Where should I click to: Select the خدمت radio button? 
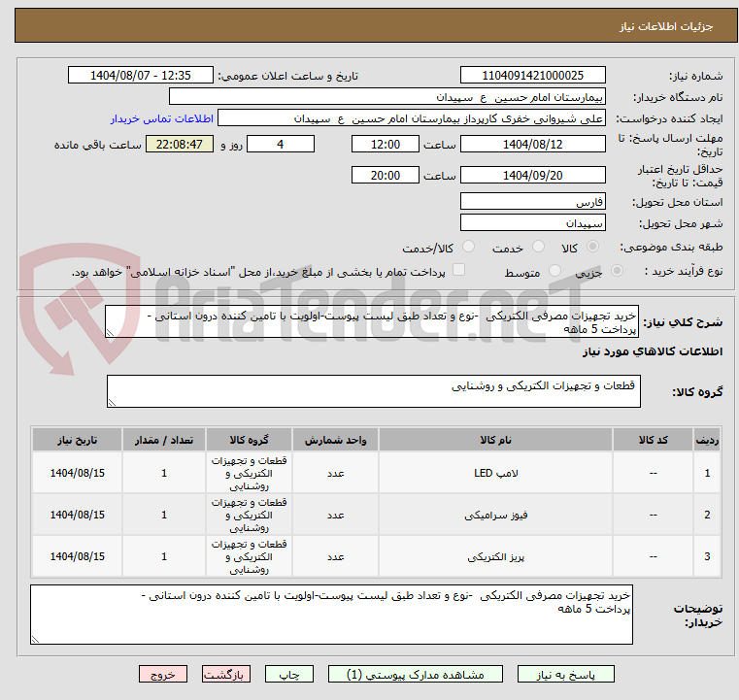538,247
